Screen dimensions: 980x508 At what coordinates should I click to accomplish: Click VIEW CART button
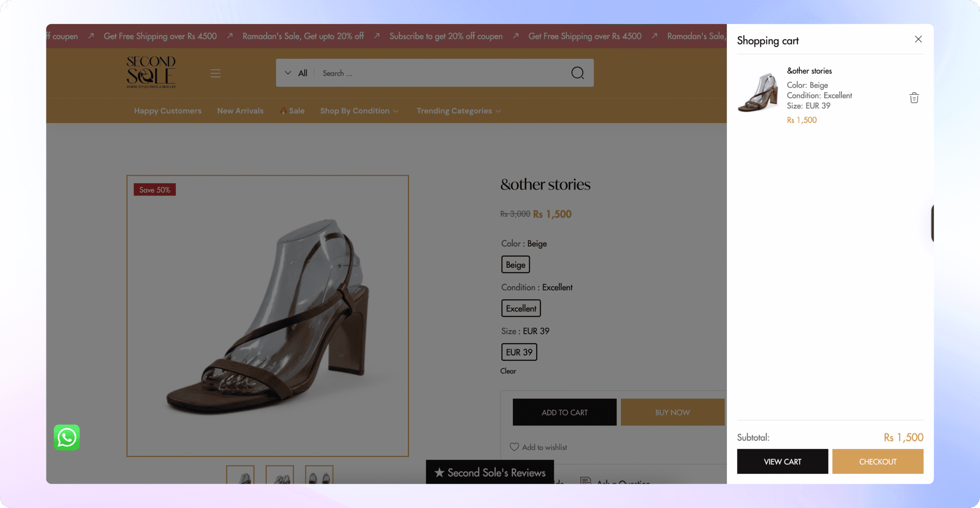782,461
